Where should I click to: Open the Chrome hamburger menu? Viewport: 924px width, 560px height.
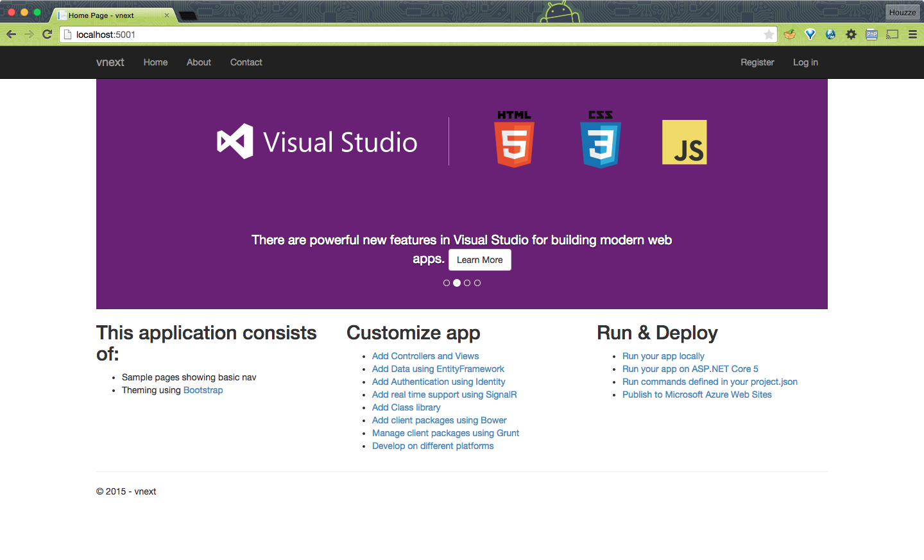click(x=912, y=35)
